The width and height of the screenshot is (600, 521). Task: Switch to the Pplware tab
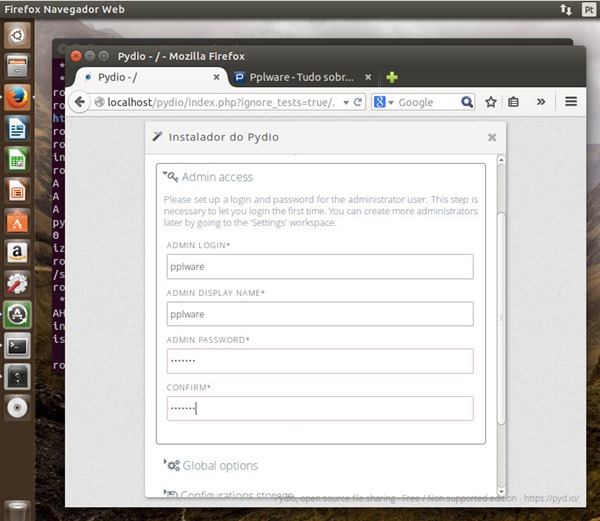(302, 77)
